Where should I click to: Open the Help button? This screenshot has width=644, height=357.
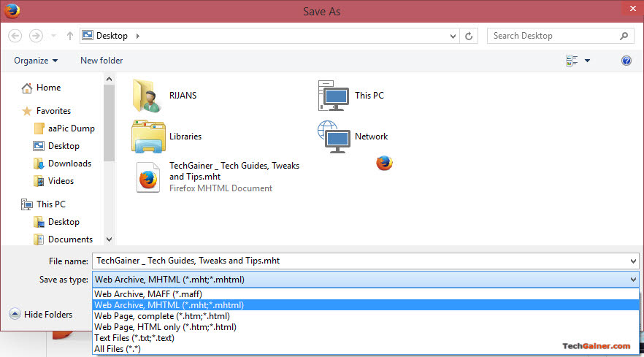coord(626,61)
